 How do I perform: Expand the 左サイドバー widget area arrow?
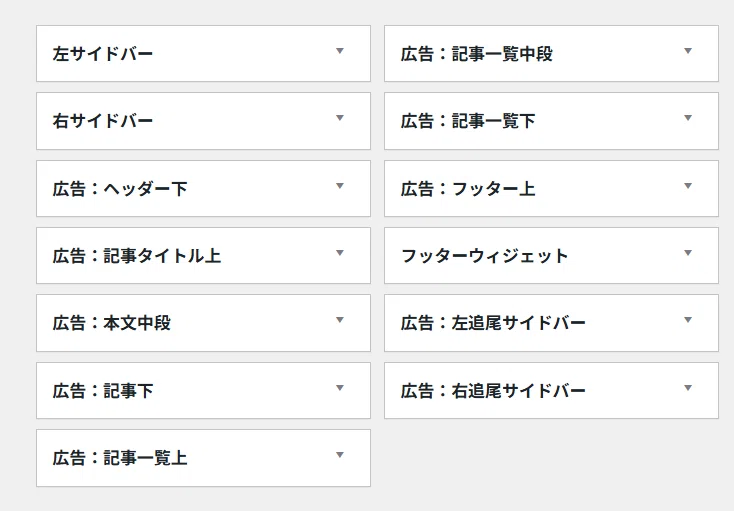(x=340, y=51)
